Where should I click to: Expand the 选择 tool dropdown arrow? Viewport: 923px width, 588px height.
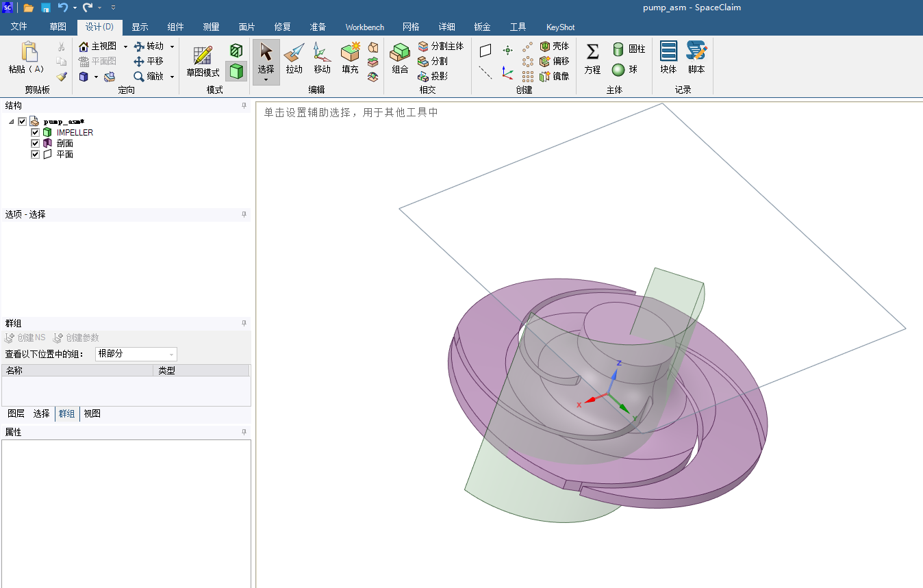click(x=266, y=79)
